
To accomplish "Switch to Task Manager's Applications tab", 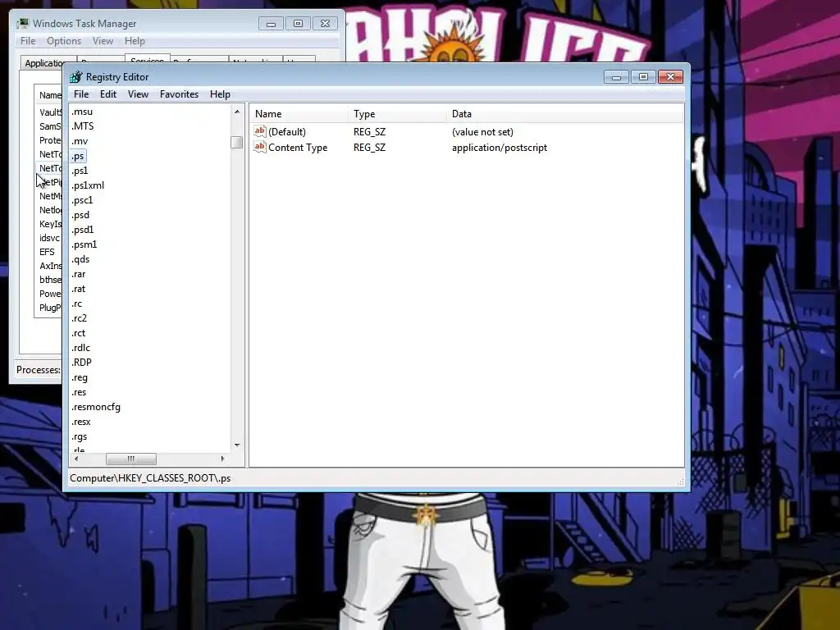I will pyautogui.click(x=44, y=62).
